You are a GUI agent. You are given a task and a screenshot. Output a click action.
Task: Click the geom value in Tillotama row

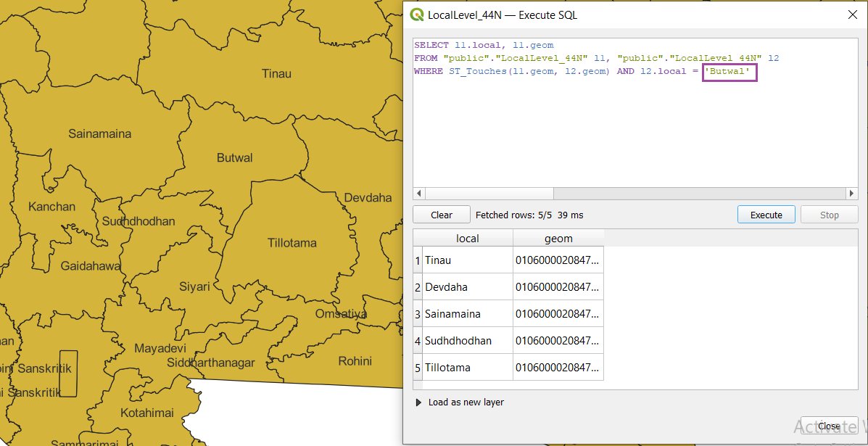558,368
